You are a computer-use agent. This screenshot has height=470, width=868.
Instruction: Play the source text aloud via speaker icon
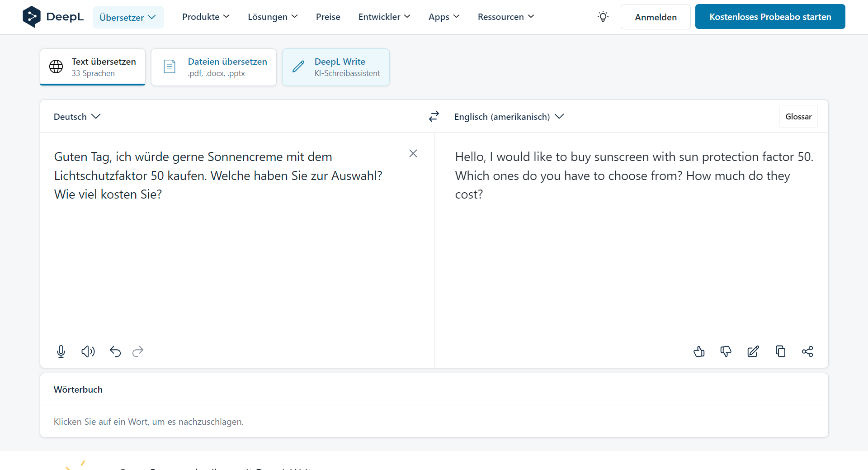point(88,351)
